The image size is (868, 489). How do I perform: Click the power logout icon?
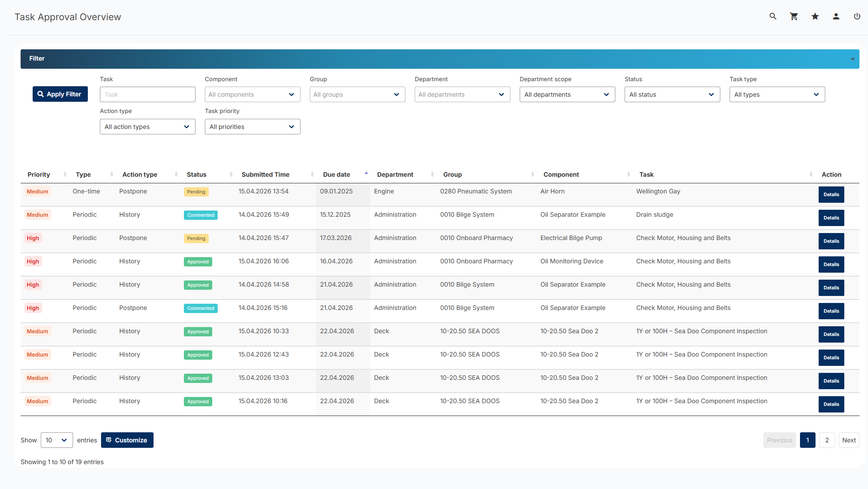click(x=857, y=16)
